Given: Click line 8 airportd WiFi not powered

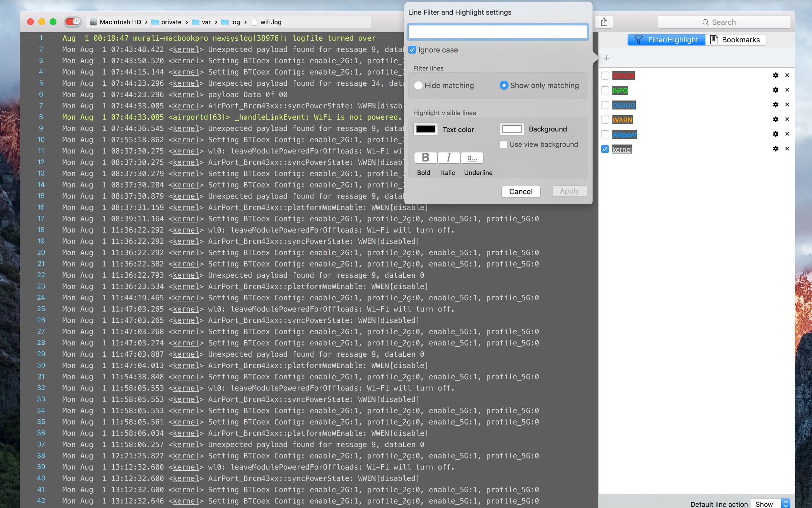Looking at the screenshot, I should tap(231, 117).
